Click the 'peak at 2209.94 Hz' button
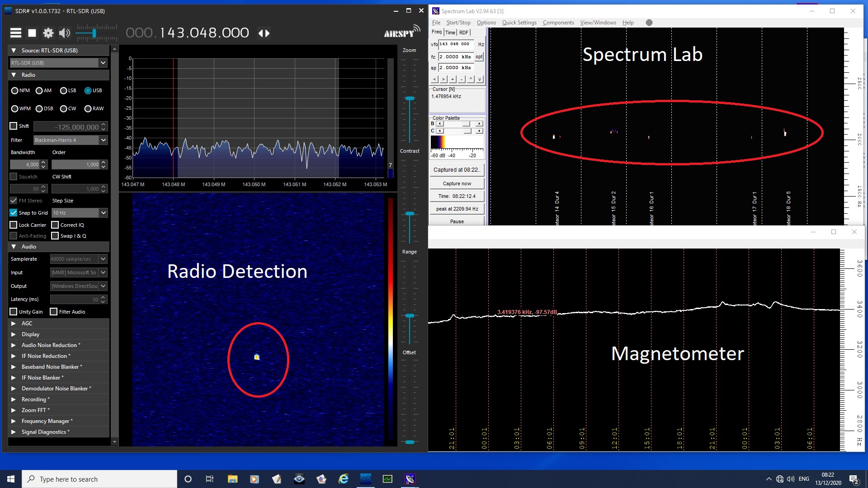 457,209
